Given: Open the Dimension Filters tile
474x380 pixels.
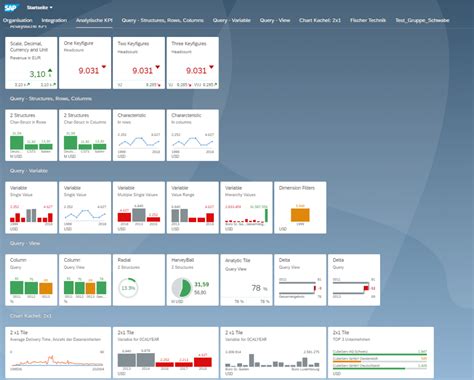Looking at the screenshot, I should 300,208.
